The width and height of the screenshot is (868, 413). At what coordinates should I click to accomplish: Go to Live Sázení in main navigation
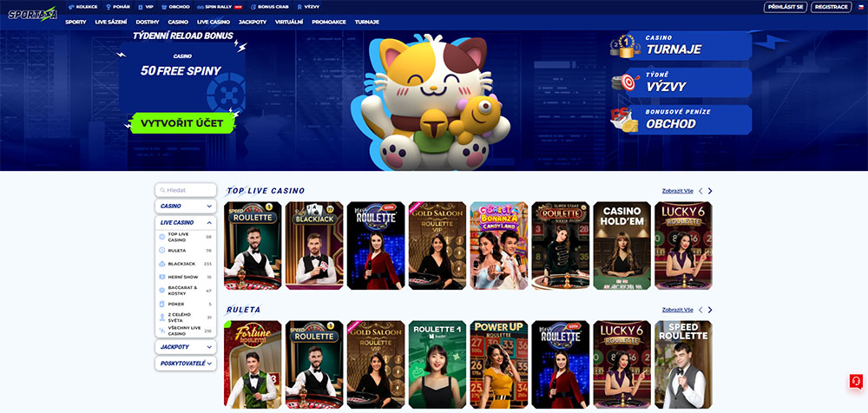111,23
